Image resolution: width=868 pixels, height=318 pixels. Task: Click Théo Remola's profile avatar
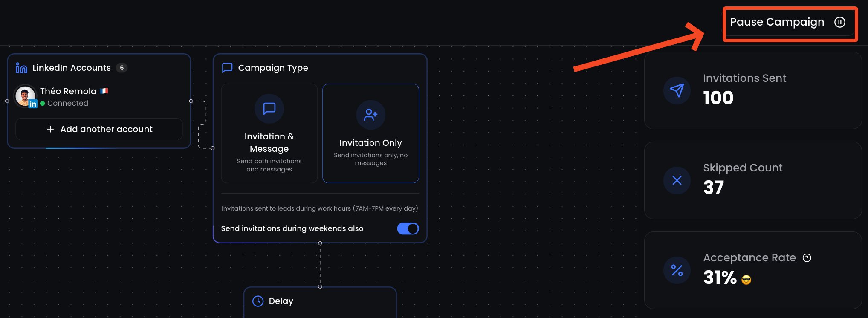click(x=25, y=96)
